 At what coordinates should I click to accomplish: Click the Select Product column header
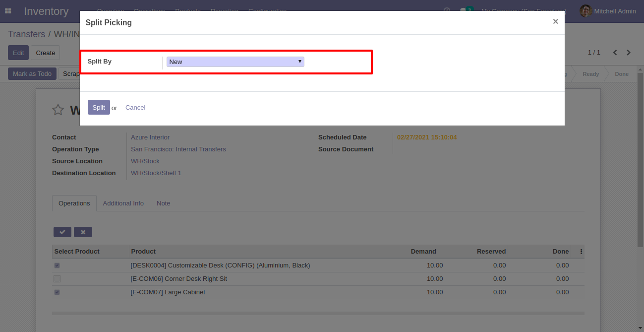point(90,252)
